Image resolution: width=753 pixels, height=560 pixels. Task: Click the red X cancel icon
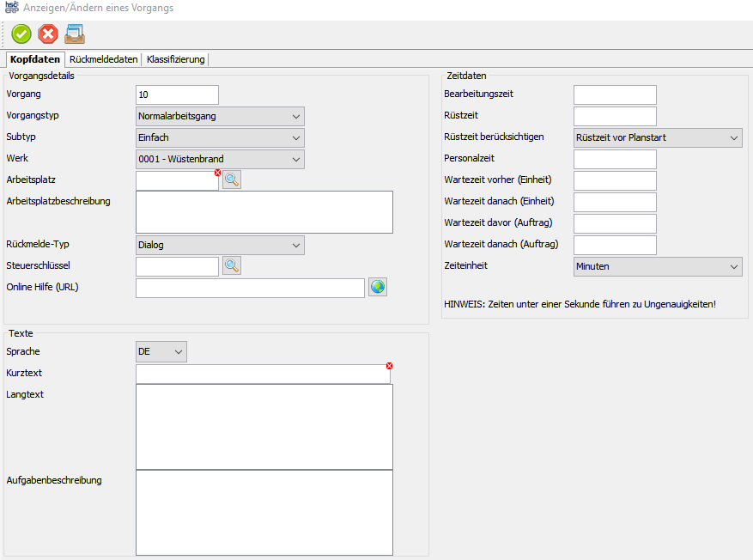tap(48, 34)
